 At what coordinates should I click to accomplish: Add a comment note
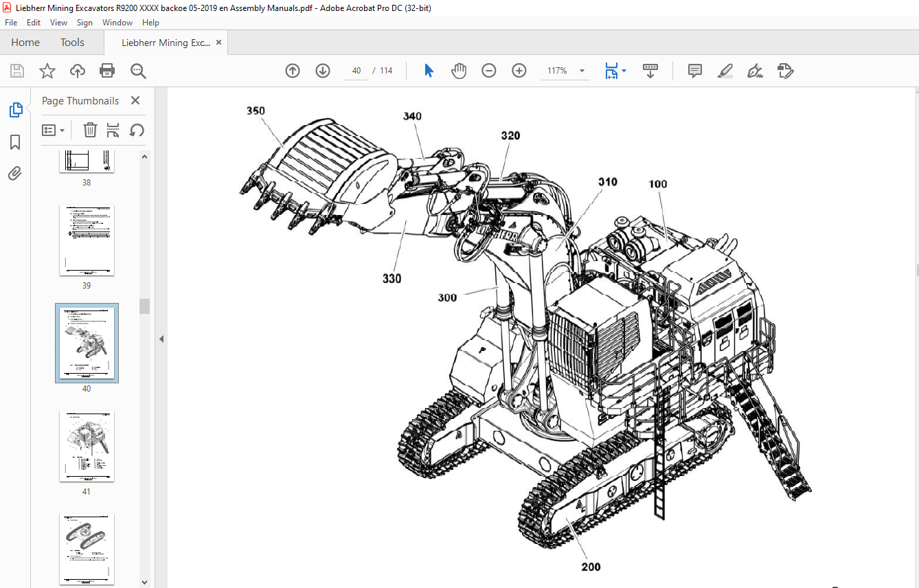(694, 71)
